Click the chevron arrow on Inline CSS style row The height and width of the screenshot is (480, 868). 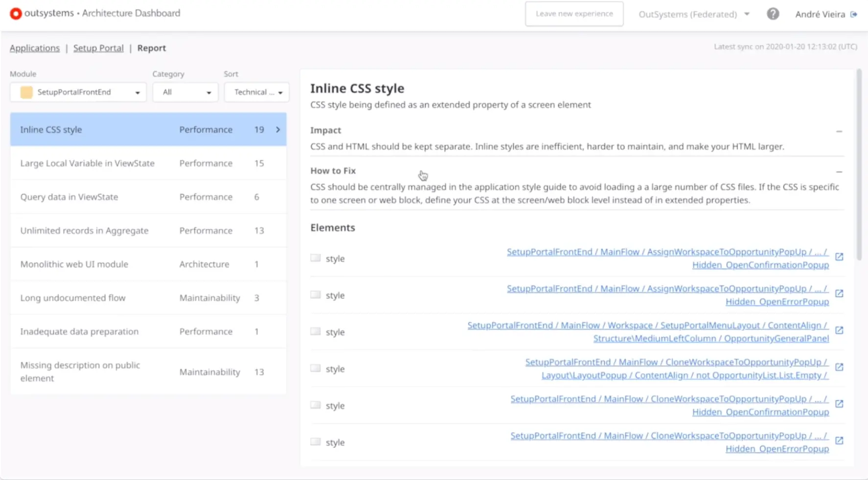[278, 130]
